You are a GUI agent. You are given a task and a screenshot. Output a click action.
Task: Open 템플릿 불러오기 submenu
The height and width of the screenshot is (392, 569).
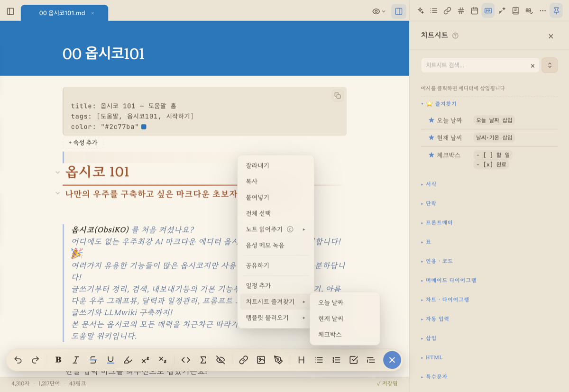275,318
